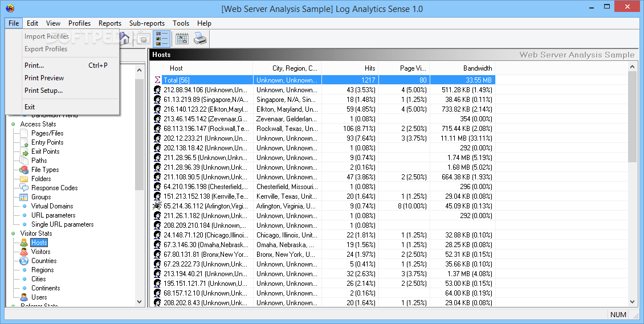Viewport: 644px width, 324px height.
Task: Click the tree panel scroll up arrow
Action: pos(140,70)
